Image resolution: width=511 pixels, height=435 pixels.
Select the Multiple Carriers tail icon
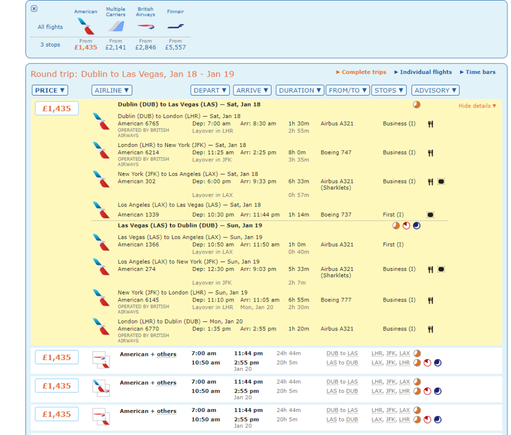point(116,26)
